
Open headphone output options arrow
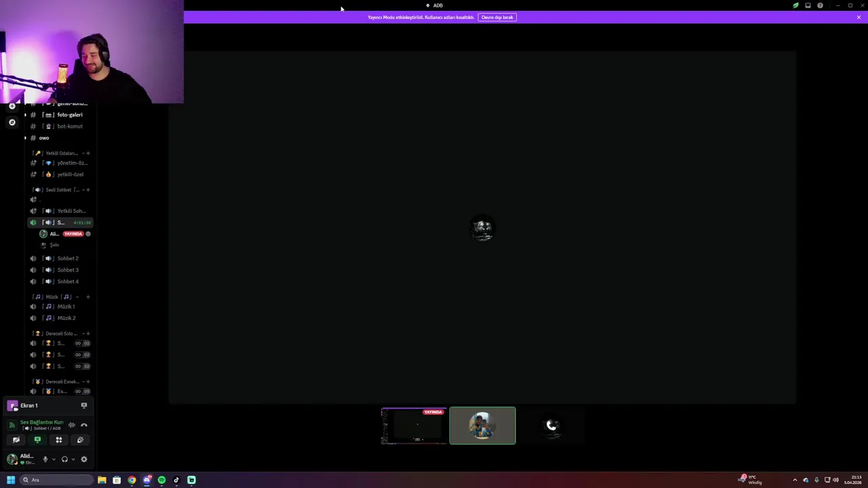[x=73, y=460]
